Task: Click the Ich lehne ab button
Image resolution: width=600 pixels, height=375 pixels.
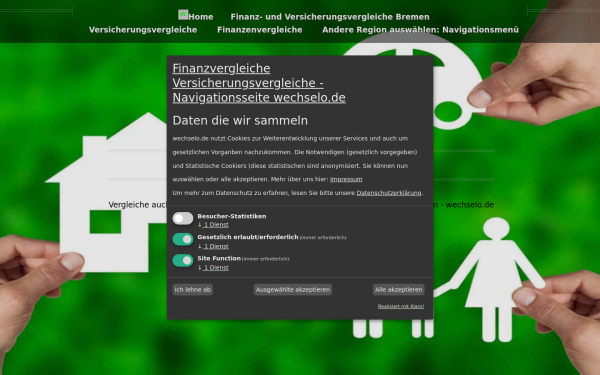Action: (x=192, y=290)
